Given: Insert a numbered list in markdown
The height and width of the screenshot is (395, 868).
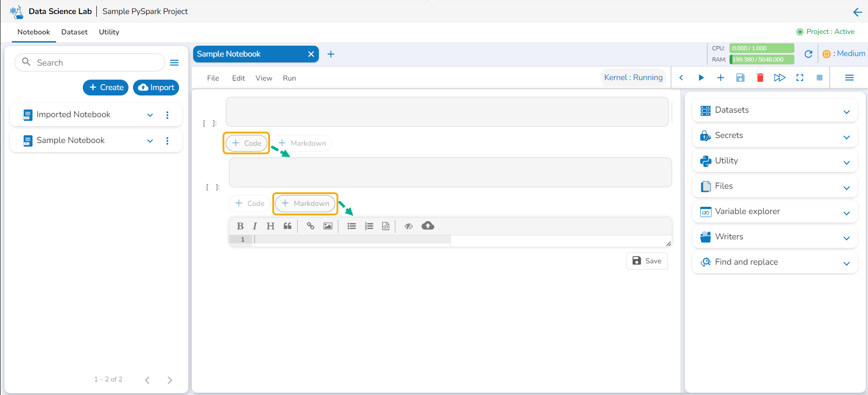Looking at the screenshot, I should point(369,226).
